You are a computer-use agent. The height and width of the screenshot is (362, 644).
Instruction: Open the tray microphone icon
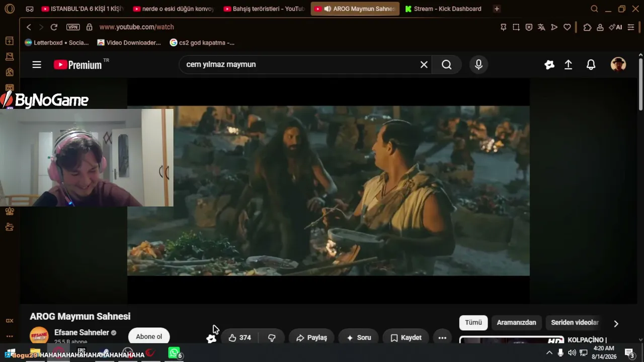tap(560, 353)
